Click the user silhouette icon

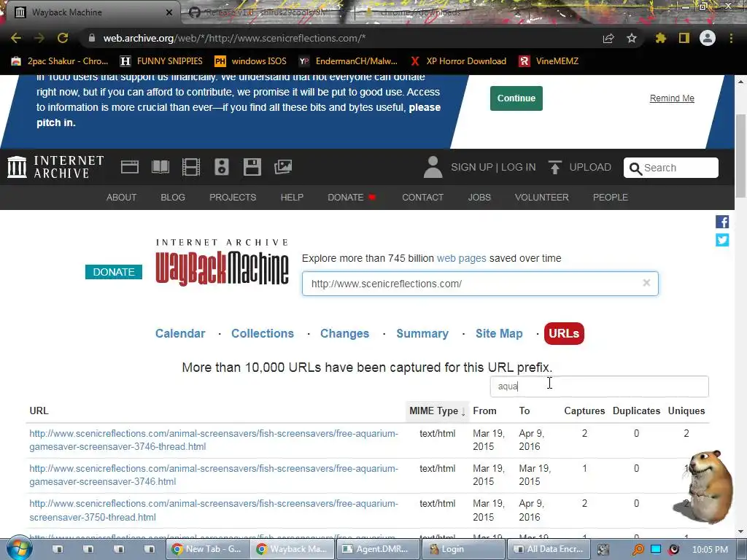[x=433, y=167]
